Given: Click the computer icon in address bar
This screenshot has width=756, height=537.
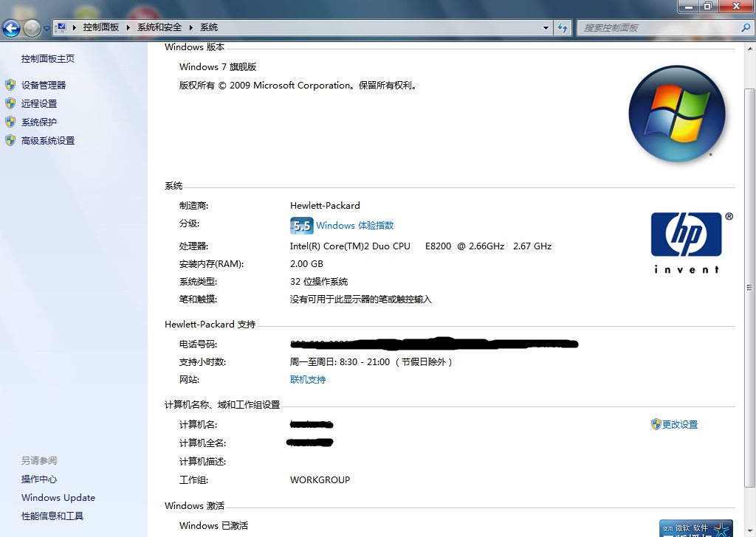Looking at the screenshot, I should pyautogui.click(x=61, y=27).
